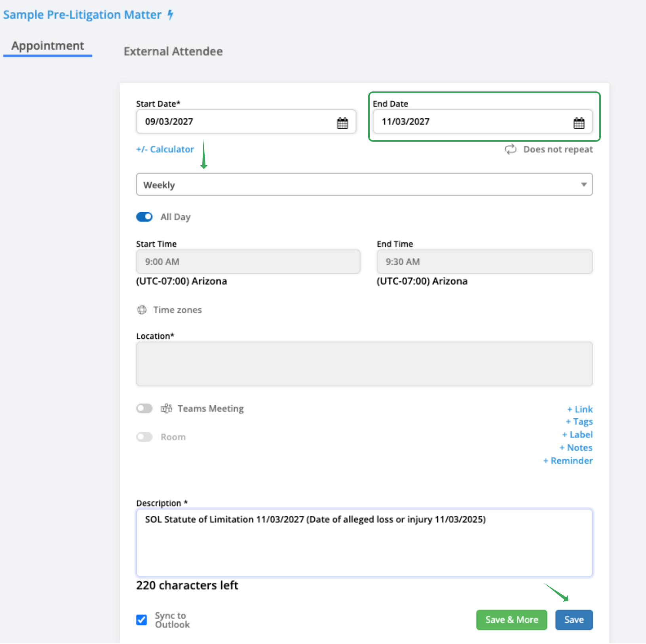
Task: Enable the Room toggle
Action: pos(144,437)
